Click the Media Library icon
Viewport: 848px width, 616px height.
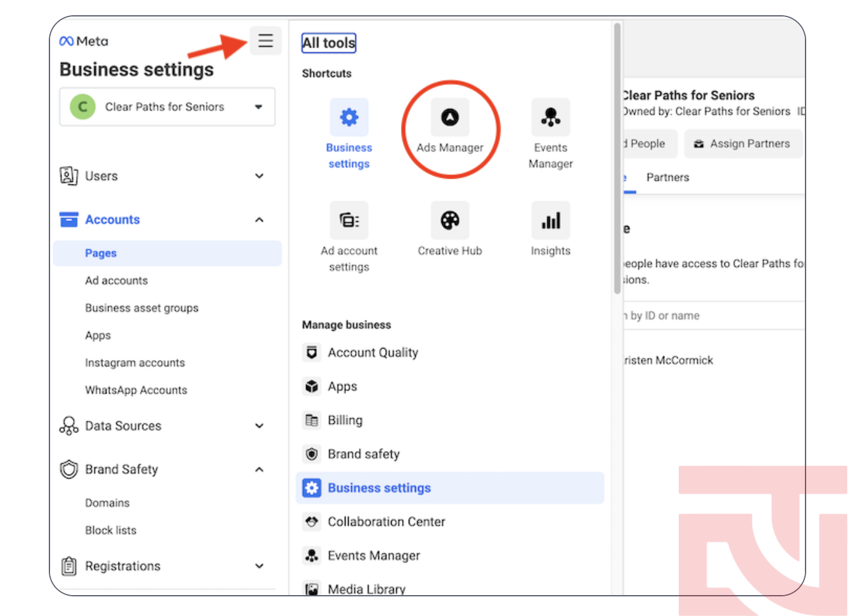pos(311,589)
